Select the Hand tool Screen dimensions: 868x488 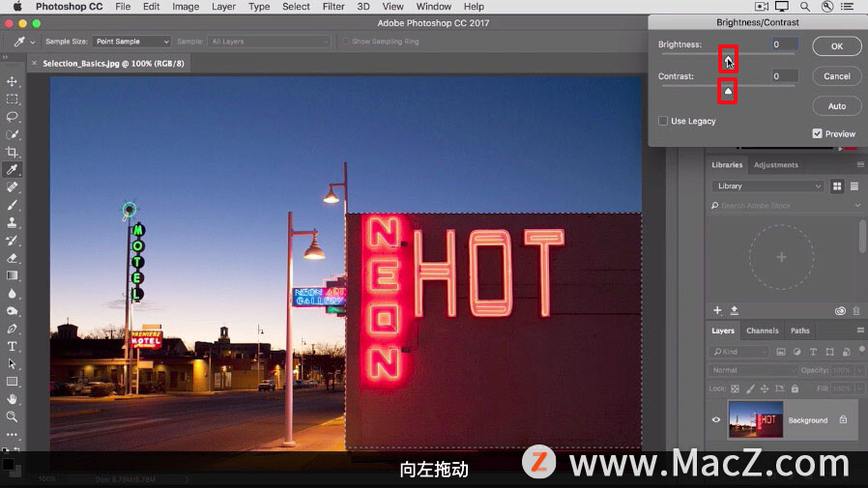pyautogui.click(x=12, y=399)
